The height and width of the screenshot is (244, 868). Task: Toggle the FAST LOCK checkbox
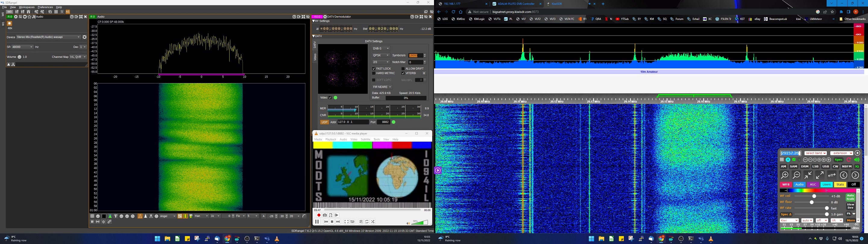click(x=374, y=69)
